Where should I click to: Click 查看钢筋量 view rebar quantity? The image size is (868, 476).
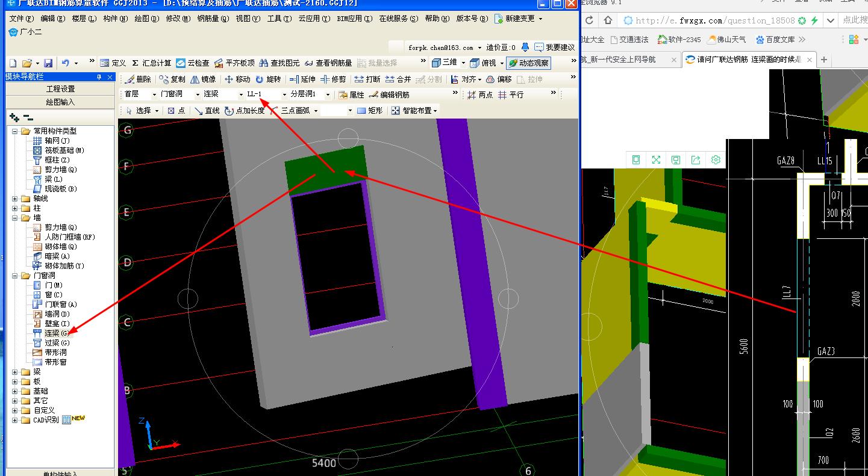click(328, 63)
